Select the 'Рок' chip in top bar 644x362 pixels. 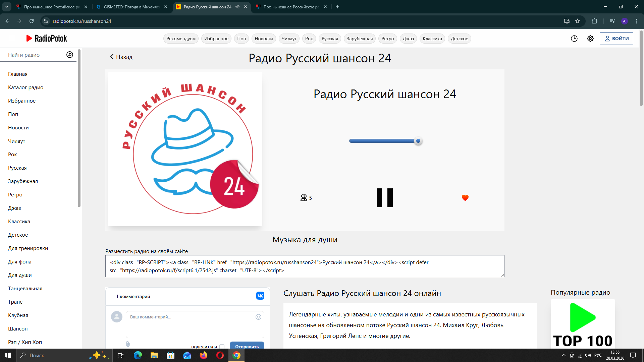click(309, 39)
